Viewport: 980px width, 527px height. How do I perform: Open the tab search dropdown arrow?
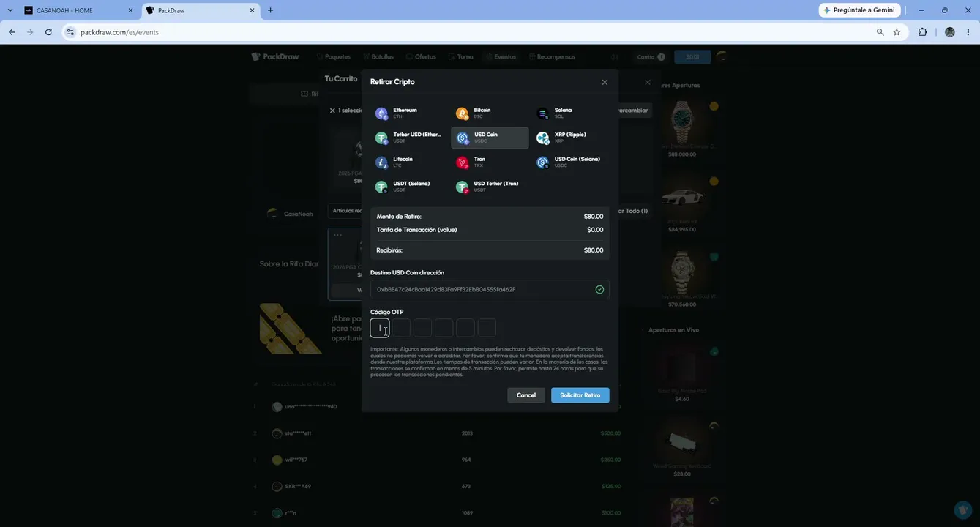[x=10, y=10]
